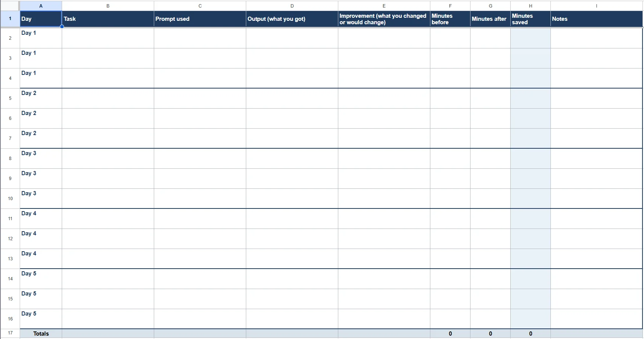Select the row 12 header number
This screenshot has height=339, width=644.
coord(10,238)
